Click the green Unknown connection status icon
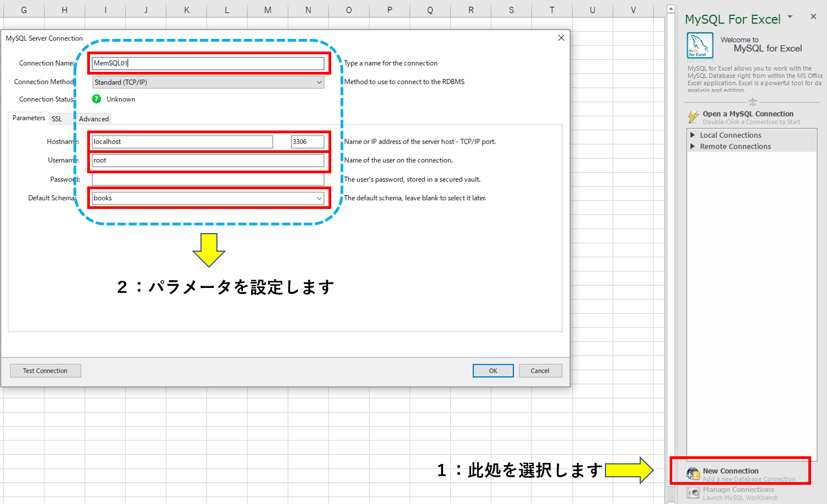This screenshot has width=827, height=504. point(97,99)
